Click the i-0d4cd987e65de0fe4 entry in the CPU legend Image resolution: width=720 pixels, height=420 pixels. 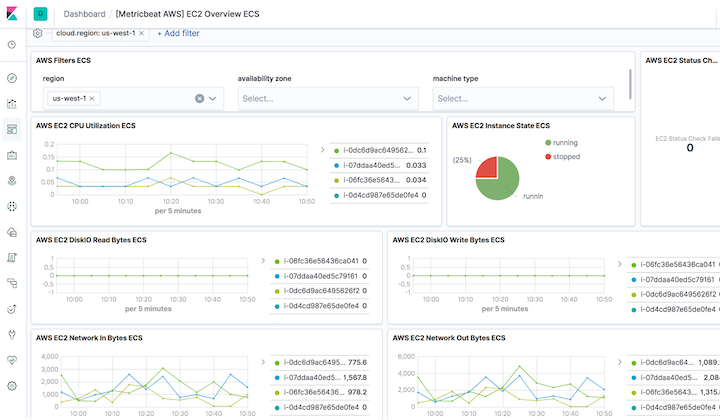tap(379, 195)
